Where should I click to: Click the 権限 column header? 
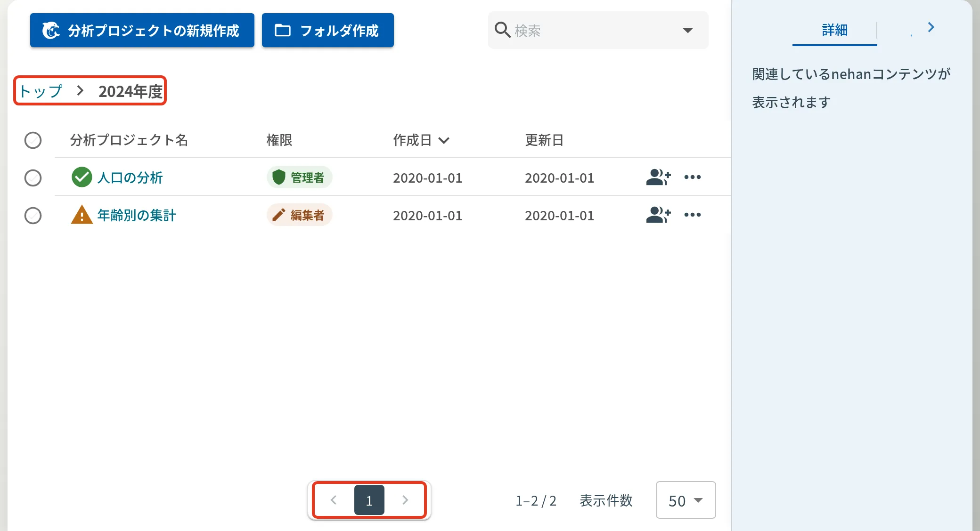(279, 140)
